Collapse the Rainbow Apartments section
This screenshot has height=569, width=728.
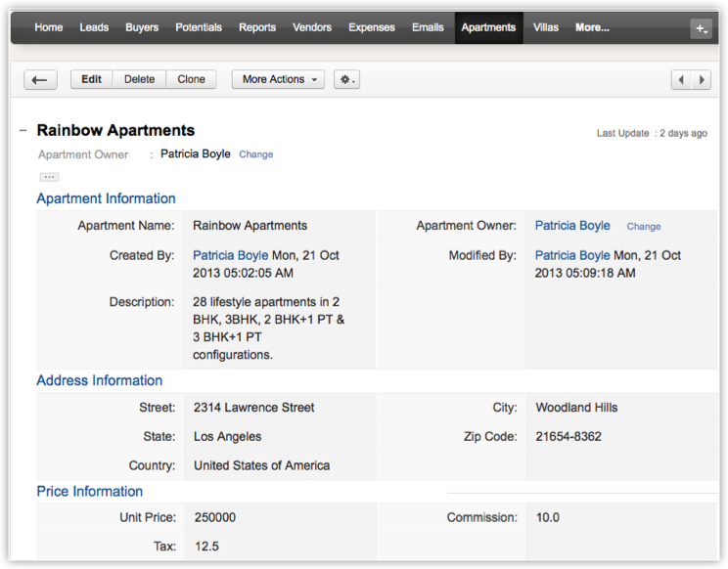(x=23, y=131)
